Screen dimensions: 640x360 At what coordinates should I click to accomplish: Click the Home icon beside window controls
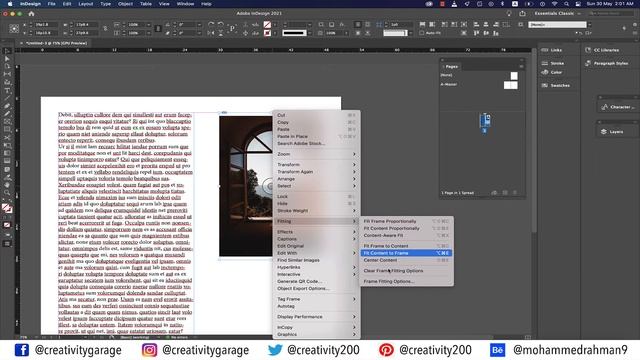click(x=31, y=13)
